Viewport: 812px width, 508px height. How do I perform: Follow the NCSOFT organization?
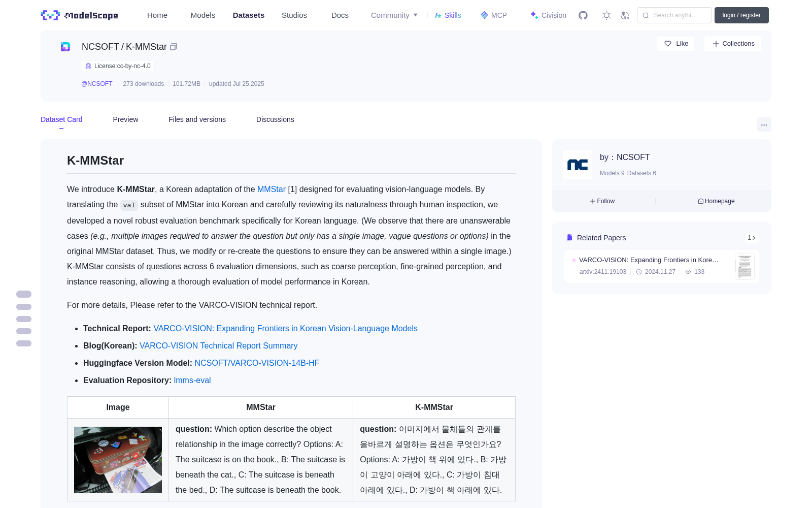(x=602, y=201)
